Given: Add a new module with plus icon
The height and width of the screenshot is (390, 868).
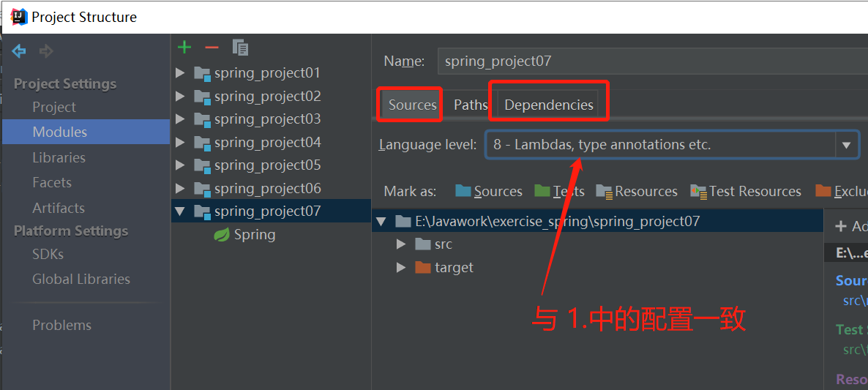Looking at the screenshot, I should (x=184, y=48).
